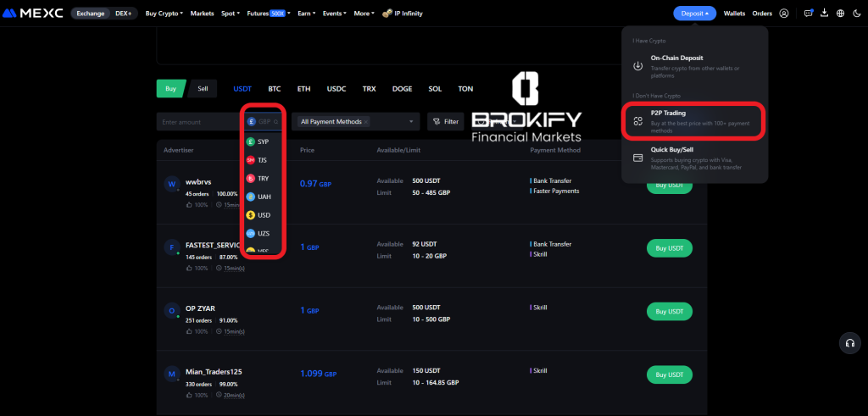Image resolution: width=868 pixels, height=416 pixels.
Task: Click the headset support icon
Action: coord(849,343)
